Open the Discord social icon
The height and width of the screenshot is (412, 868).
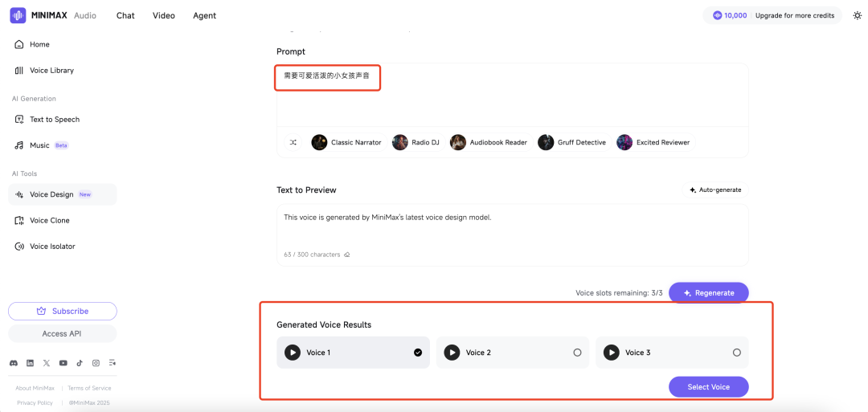(x=14, y=363)
